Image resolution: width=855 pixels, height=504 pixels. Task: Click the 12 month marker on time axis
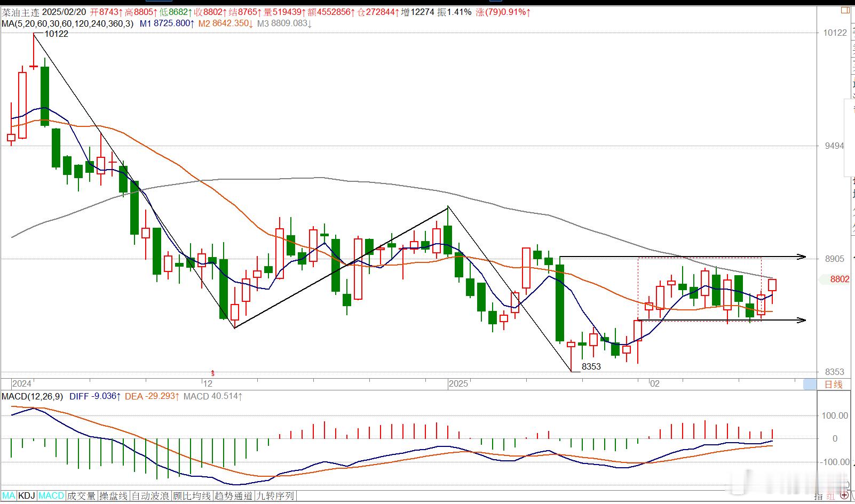208,383
